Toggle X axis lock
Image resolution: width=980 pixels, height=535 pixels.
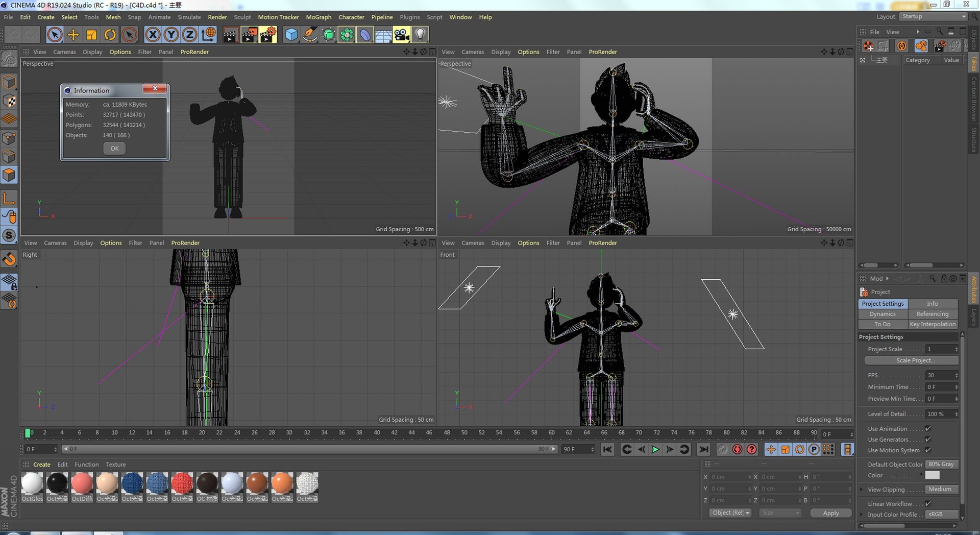tap(153, 35)
